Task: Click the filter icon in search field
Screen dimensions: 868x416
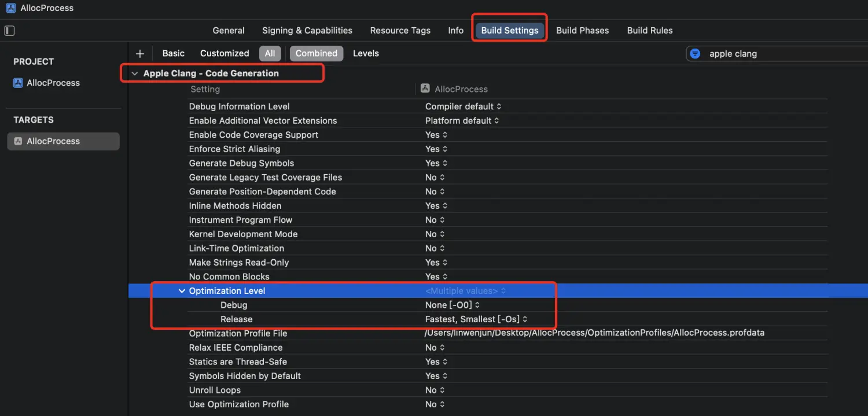Action: 696,54
